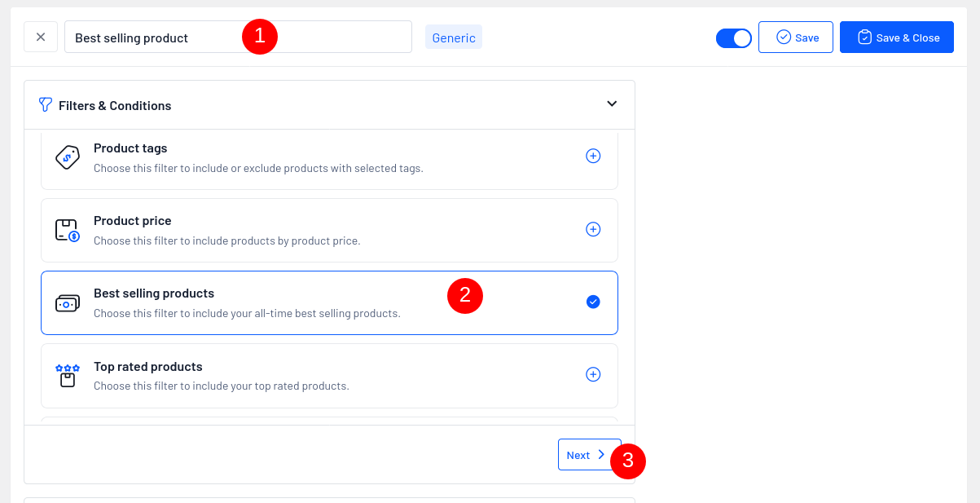Click the Best selling product name field
Viewport: 980px width, 503px height.
click(x=155, y=38)
